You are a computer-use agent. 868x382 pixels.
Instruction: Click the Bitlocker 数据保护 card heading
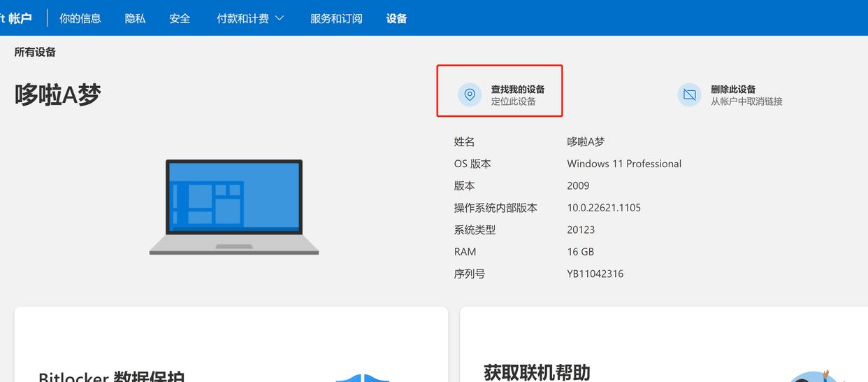(111, 376)
